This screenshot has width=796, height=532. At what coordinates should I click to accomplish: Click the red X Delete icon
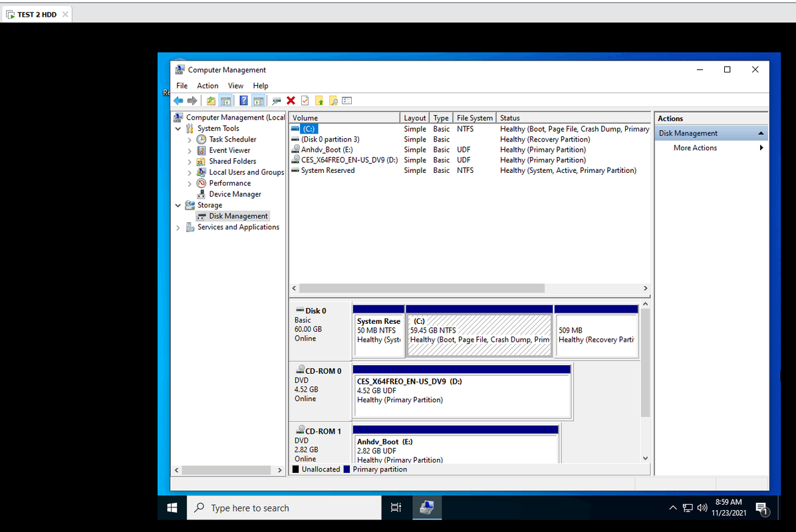(291, 100)
